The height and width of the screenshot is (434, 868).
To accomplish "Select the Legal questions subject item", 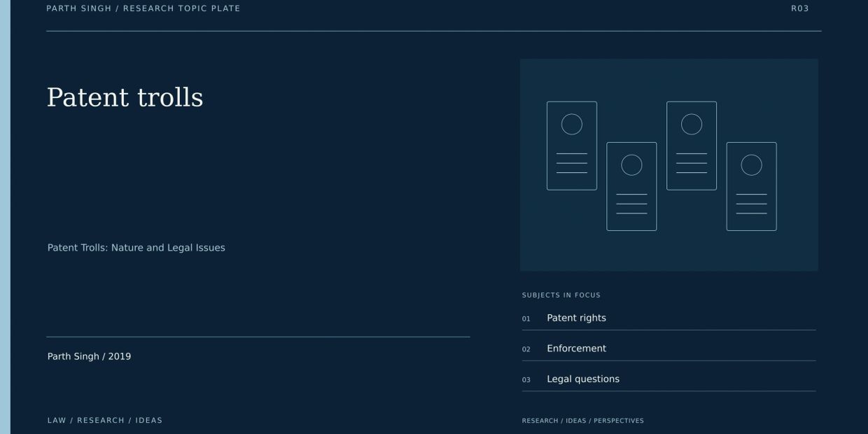I will pyautogui.click(x=668, y=379).
